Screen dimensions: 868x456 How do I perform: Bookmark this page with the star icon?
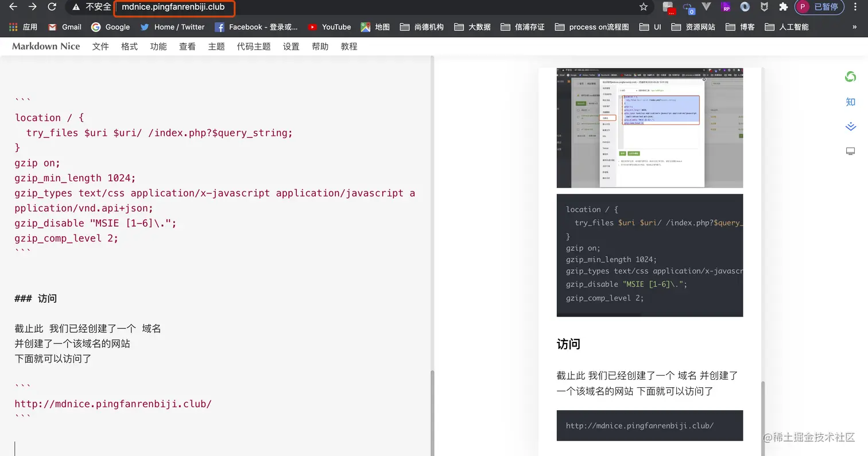coord(643,7)
